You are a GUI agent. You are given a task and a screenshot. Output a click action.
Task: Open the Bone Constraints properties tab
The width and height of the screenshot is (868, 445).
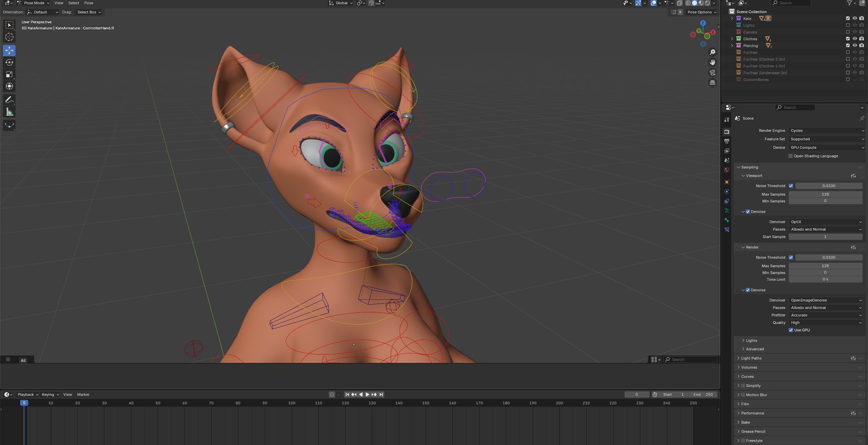[726, 230]
